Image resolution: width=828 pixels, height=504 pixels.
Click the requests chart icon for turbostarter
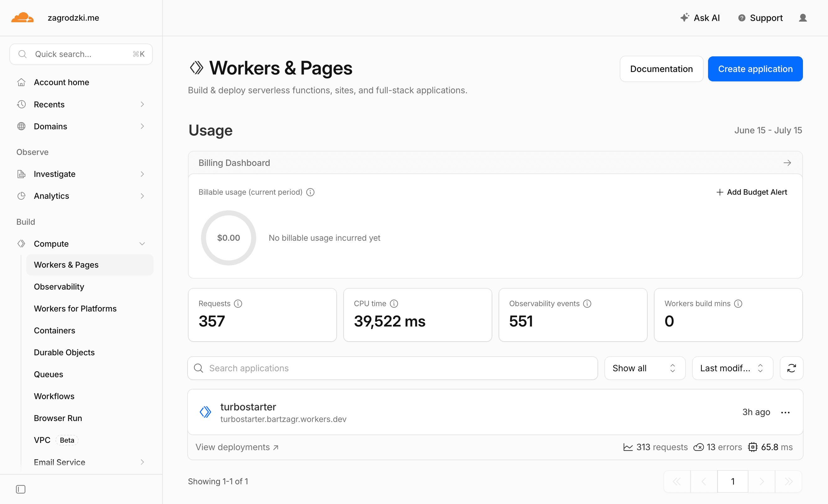(x=628, y=447)
